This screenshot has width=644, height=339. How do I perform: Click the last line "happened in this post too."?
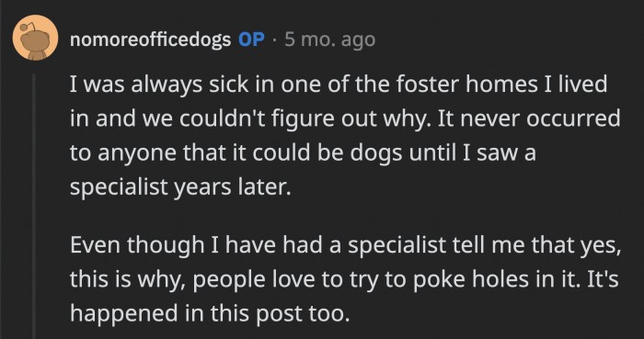(x=210, y=313)
